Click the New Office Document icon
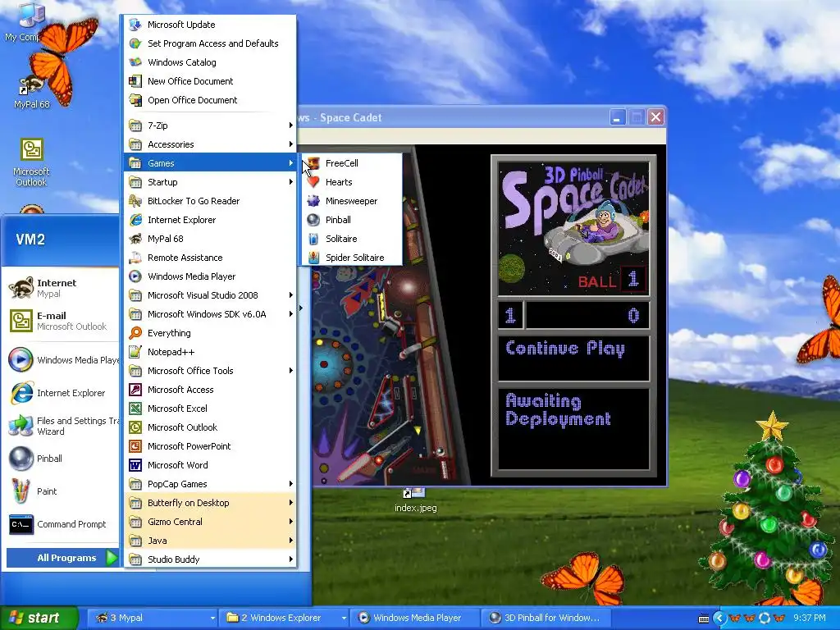Image resolution: width=840 pixels, height=630 pixels. click(x=135, y=81)
